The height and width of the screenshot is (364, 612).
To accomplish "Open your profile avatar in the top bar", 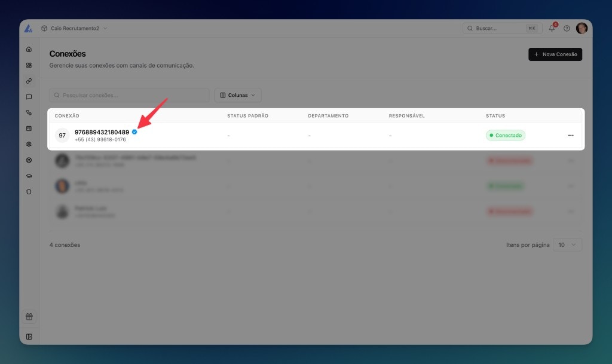I will coord(582,28).
